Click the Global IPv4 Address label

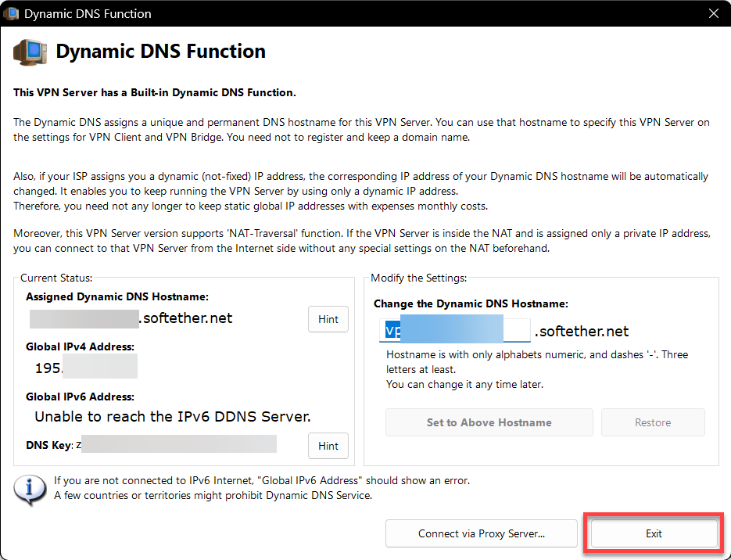click(x=80, y=346)
